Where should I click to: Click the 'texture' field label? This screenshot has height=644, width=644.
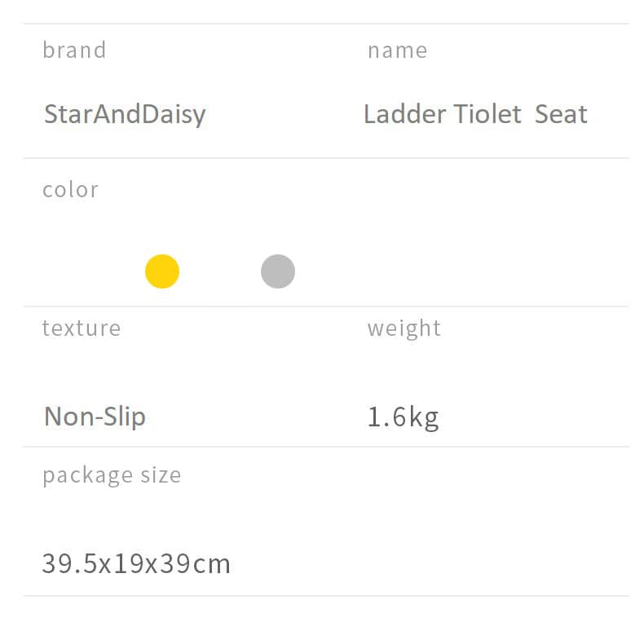[x=82, y=329]
